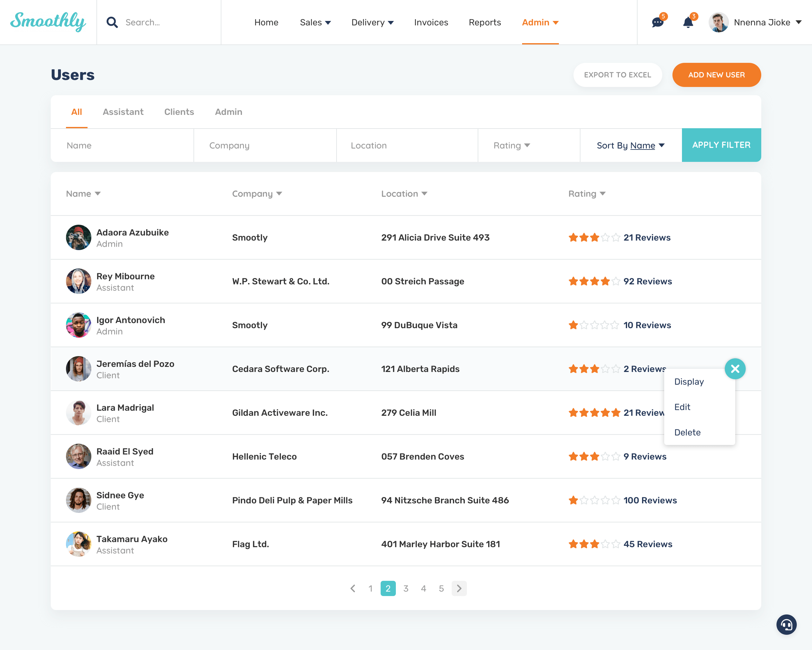Click Jeremías del Pozo's avatar
Image resolution: width=812 pixels, height=650 pixels.
[78, 369]
